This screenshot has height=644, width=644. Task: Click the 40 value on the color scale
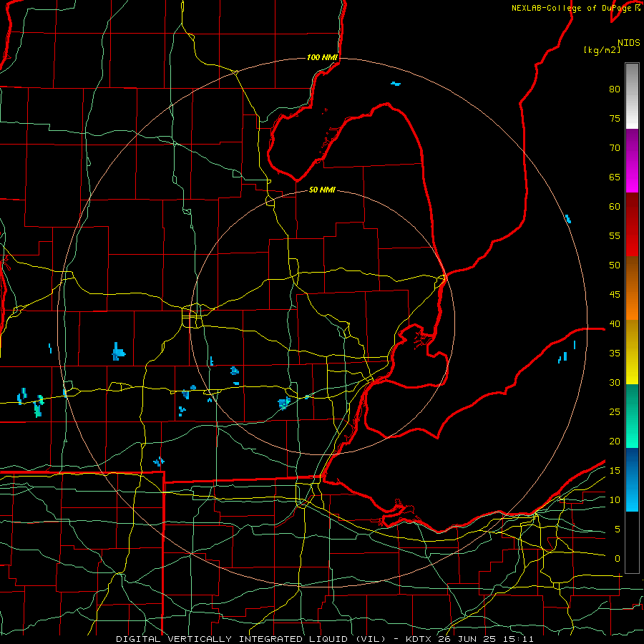point(615,324)
